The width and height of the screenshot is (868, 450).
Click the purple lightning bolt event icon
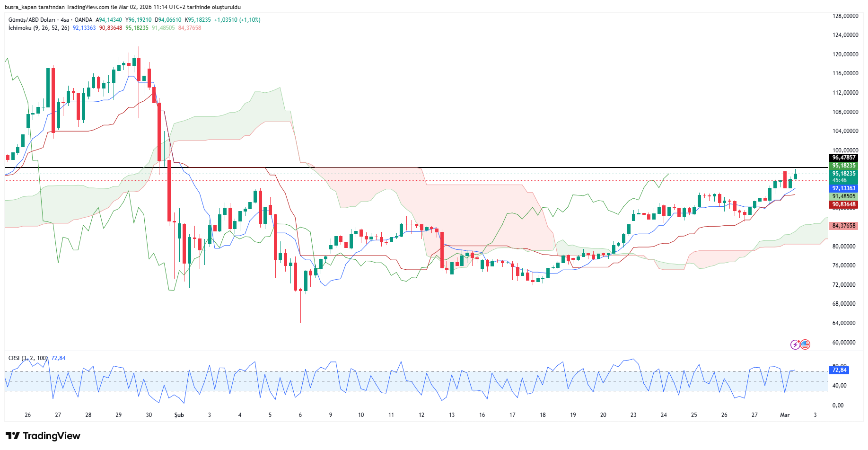[795, 344]
